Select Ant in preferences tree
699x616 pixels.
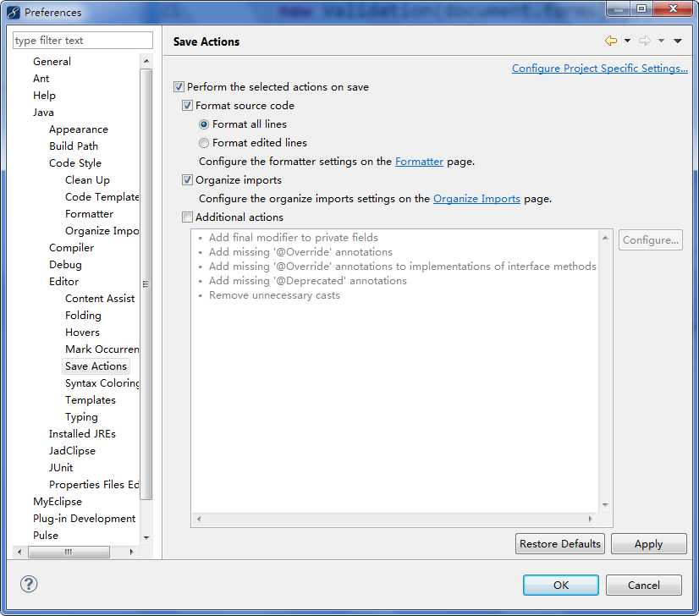(41, 79)
